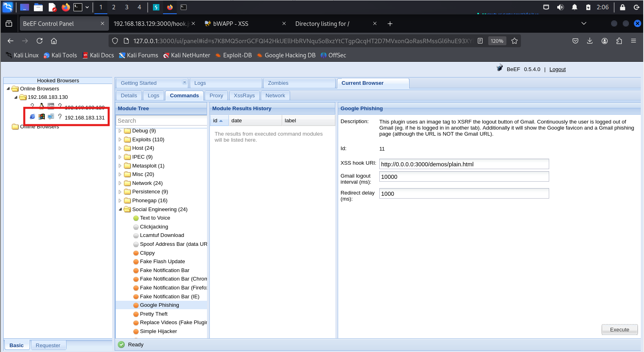Open a new browser tab with plus icon
Image resolution: width=644 pixels, height=352 pixels.
tap(390, 24)
